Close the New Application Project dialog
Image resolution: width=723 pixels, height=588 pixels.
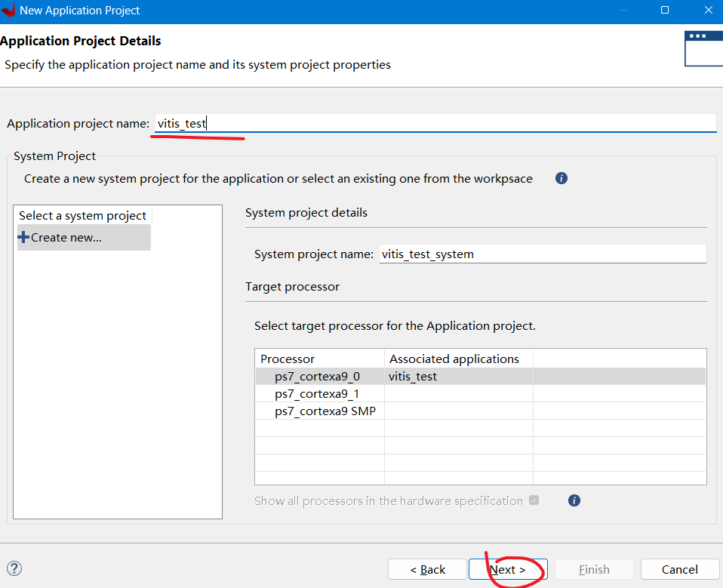pos(708,11)
